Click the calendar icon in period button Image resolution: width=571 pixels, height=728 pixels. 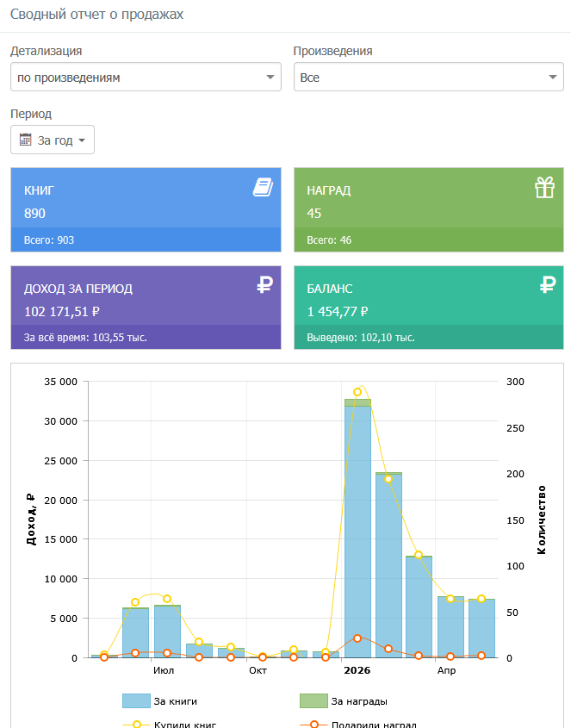click(x=26, y=140)
